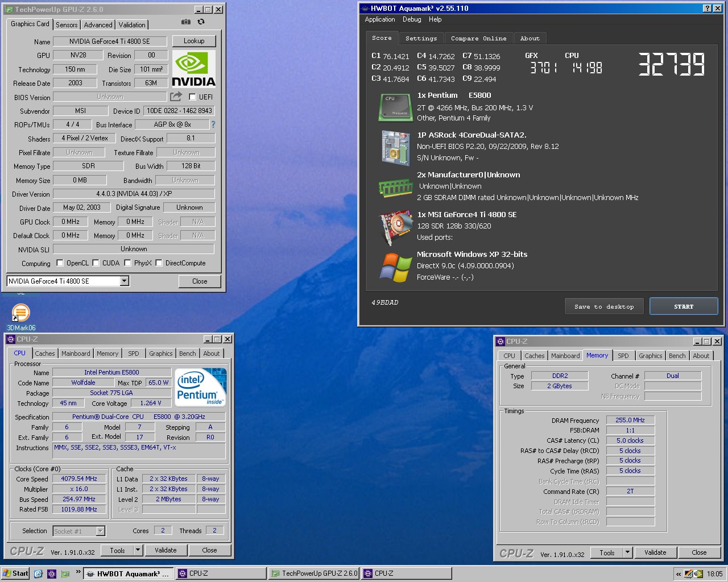
Task: Click the code 49BDAD in Aquamark
Action: pyautogui.click(x=385, y=302)
